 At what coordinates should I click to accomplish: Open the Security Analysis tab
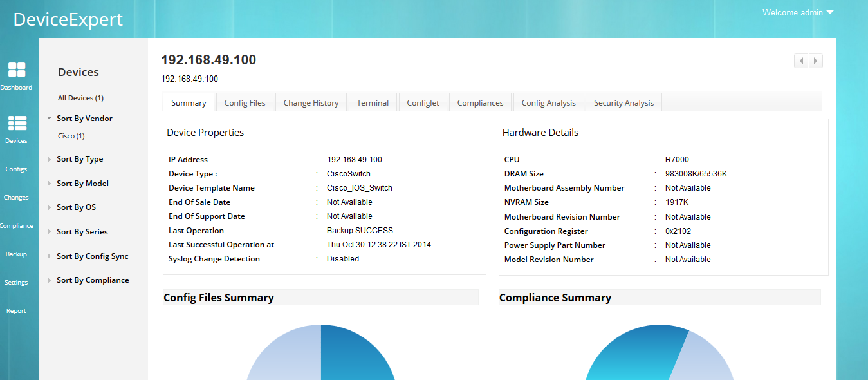coord(623,102)
